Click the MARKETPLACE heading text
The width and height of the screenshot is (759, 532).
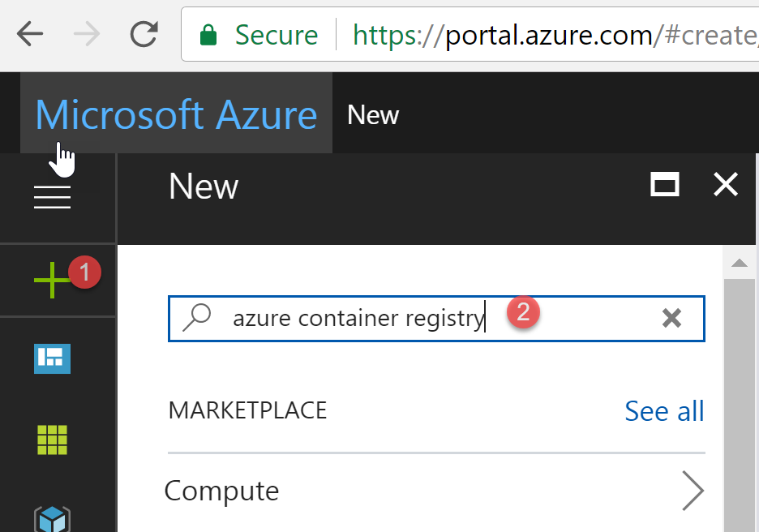pyautogui.click(x=247, y=410)
